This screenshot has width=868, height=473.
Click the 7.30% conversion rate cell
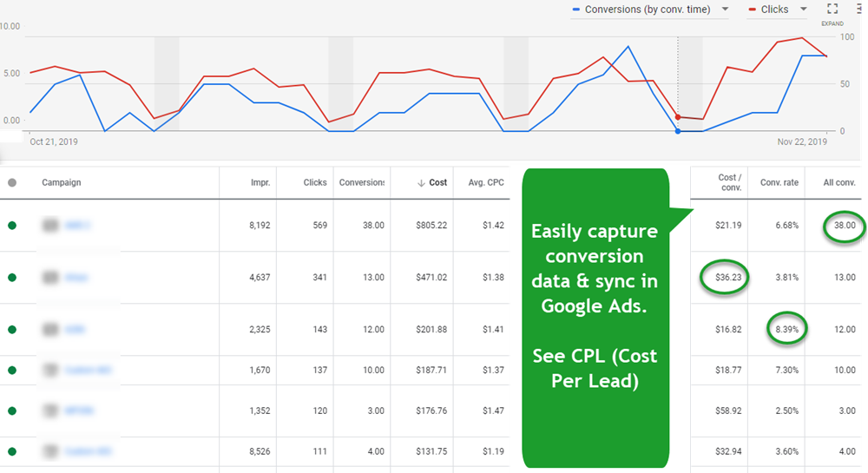coord(786,370)
